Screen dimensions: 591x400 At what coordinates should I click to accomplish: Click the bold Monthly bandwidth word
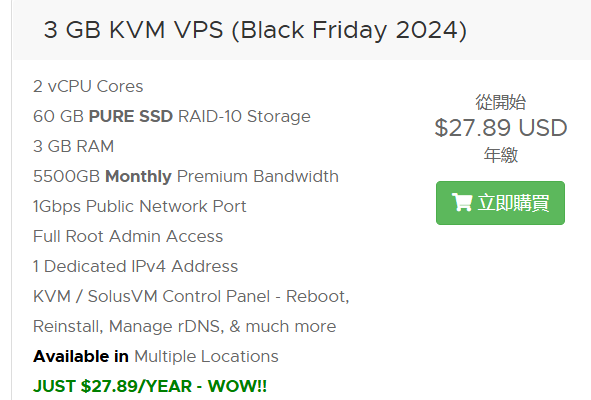[x=138, y=176]
